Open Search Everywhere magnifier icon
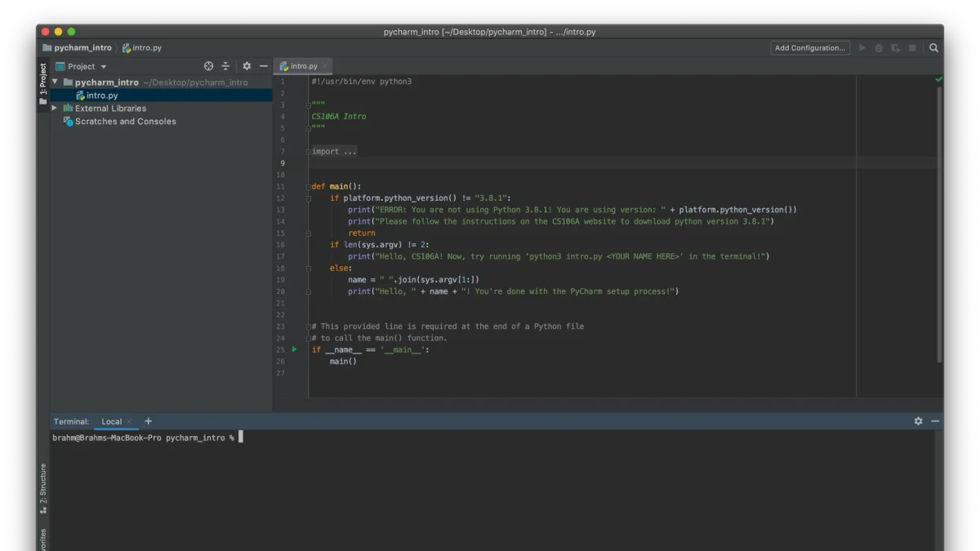Viewport: 980px width, 551px height. coord(933,48)
